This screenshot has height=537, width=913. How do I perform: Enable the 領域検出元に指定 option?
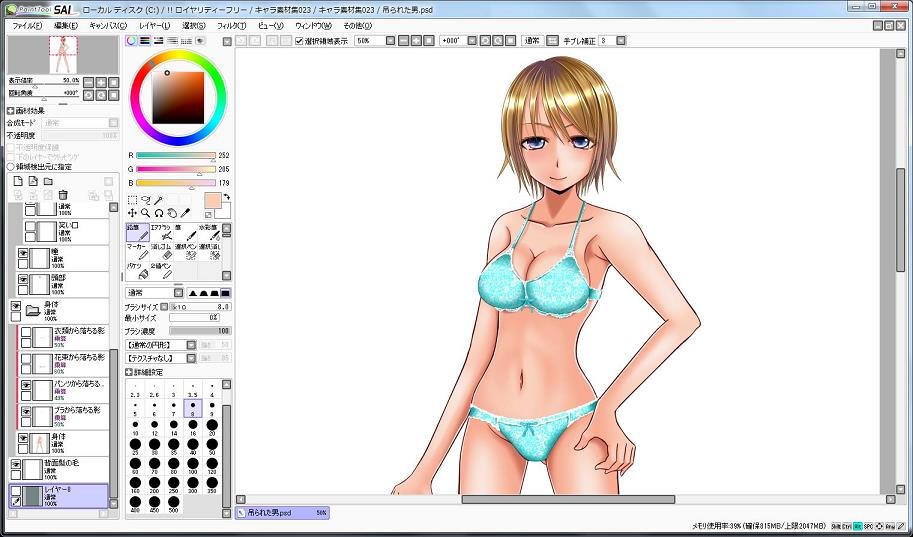click(11, 167)
